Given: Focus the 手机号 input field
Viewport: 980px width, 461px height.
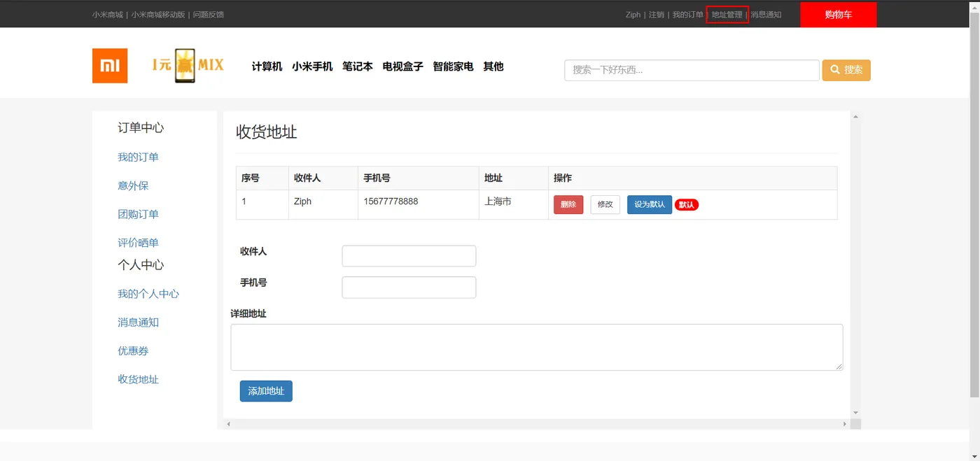Looking at the screenshot, I should tap(409, 288).
